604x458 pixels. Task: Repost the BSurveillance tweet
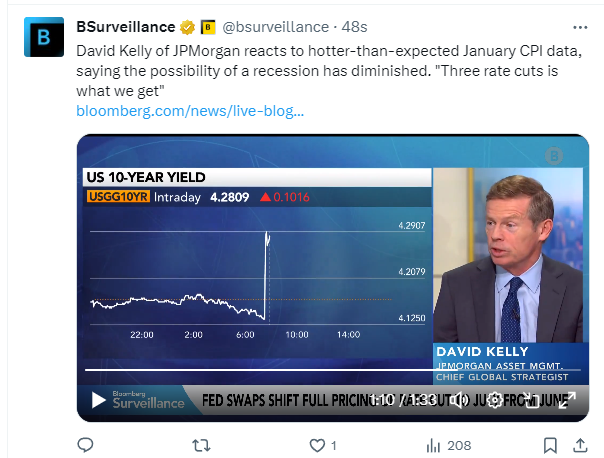201,444
